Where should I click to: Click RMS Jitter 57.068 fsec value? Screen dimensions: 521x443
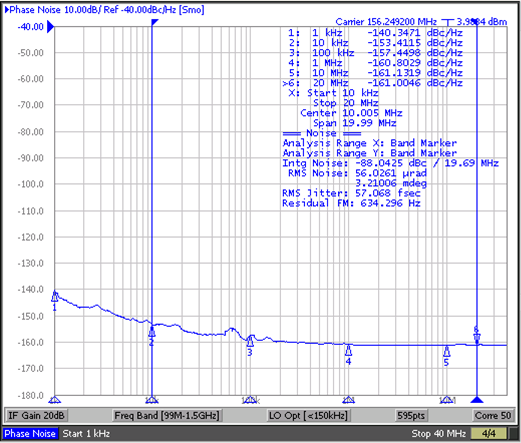point(387,193)
